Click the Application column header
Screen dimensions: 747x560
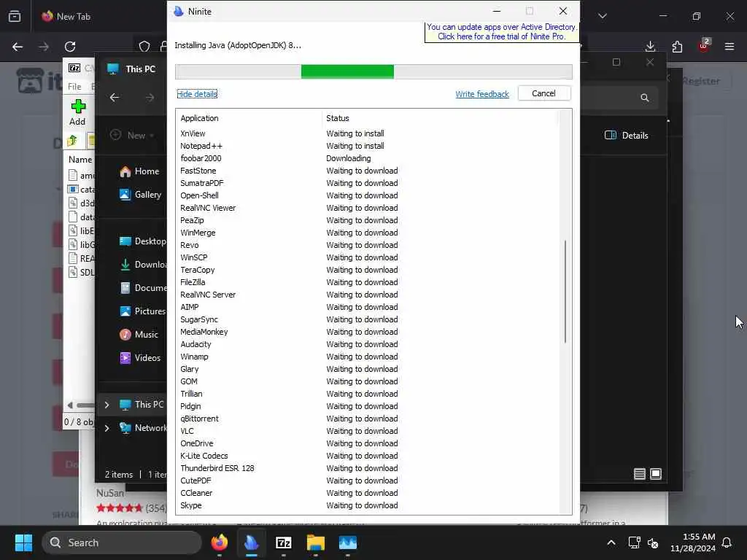249,118
